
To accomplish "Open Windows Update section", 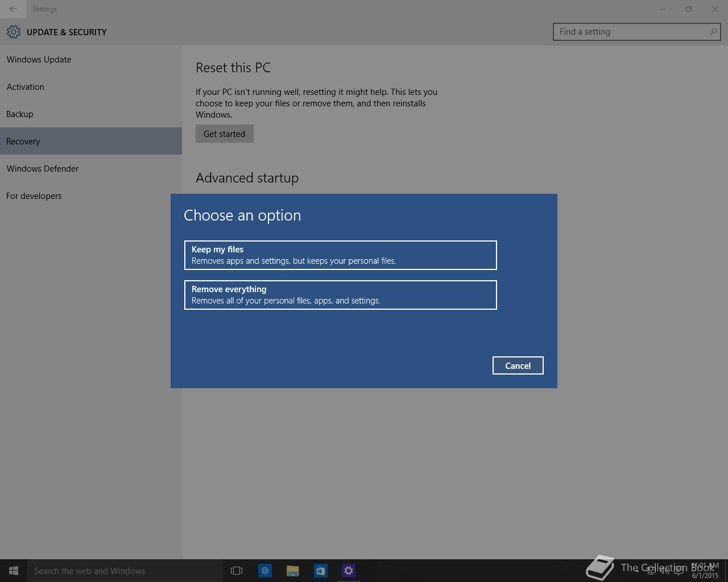I will point(91,60).
